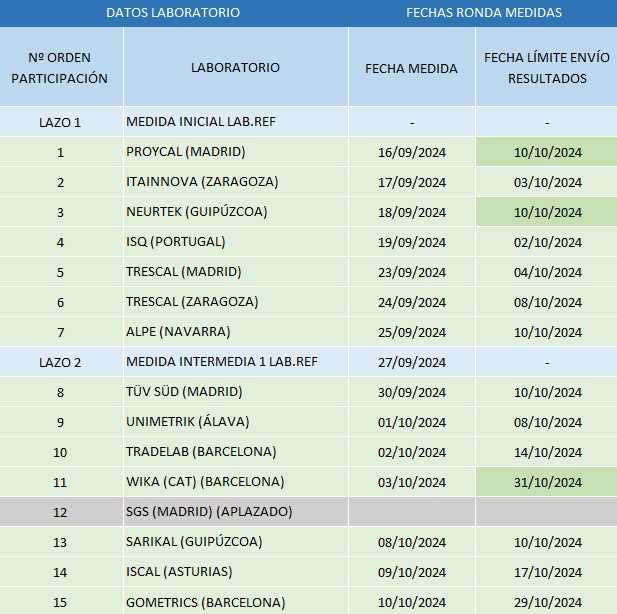
Task: Select the PROYCAL (MADRID) cell
Action: [x=236, y=152]
